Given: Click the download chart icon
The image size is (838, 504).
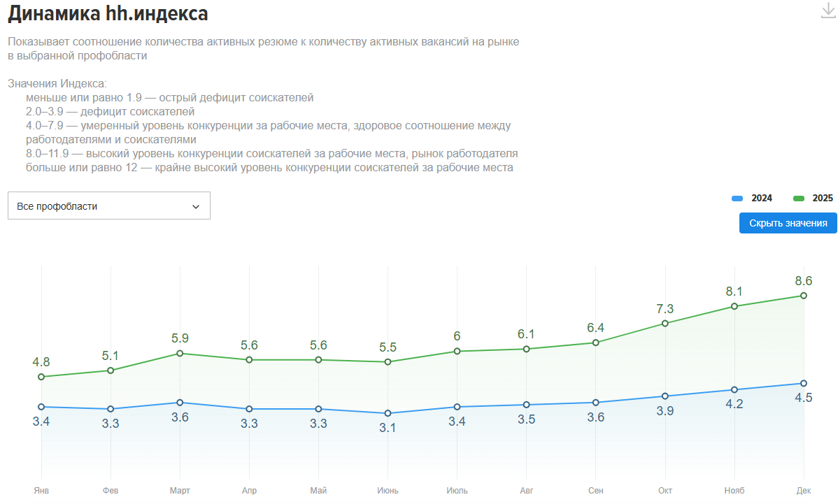Looking at the screenshot, I should pos(828,11).
